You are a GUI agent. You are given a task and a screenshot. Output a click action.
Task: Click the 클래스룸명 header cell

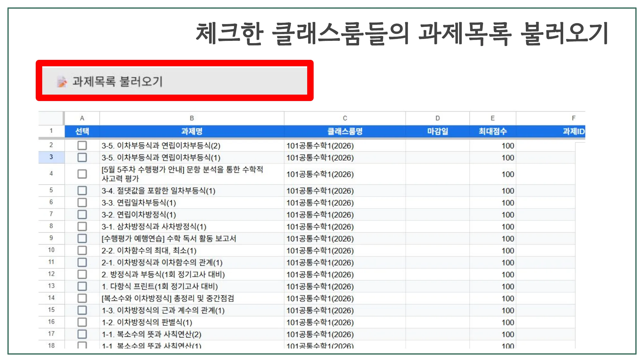(x=345, y=131)
